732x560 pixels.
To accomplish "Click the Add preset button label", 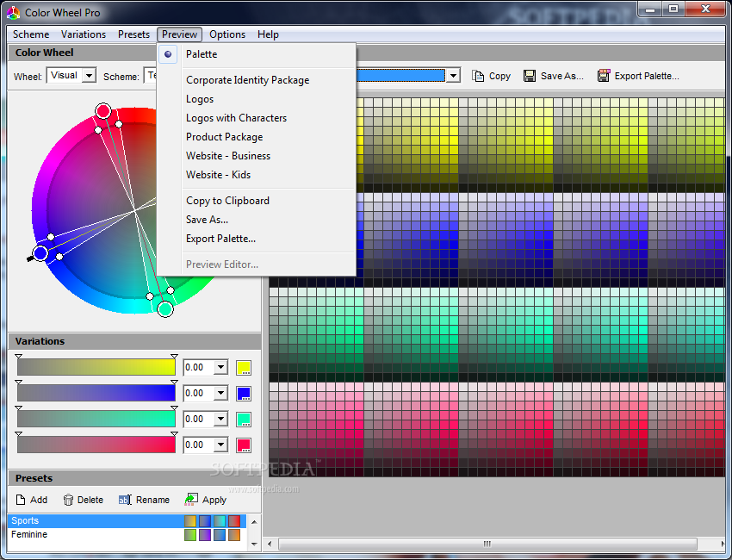I will [39, 500].
